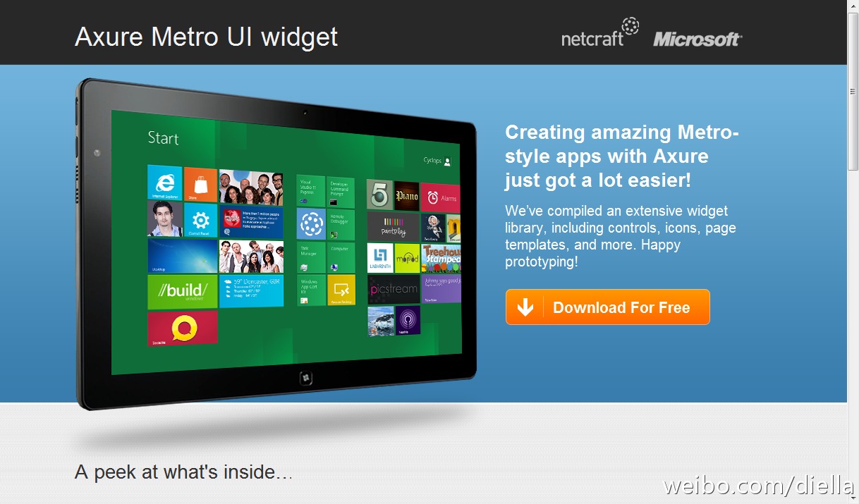The width and height of the screenshot is (859, 504).
Task: Click the A peek at what's inside heading
Action: [183, 472]
